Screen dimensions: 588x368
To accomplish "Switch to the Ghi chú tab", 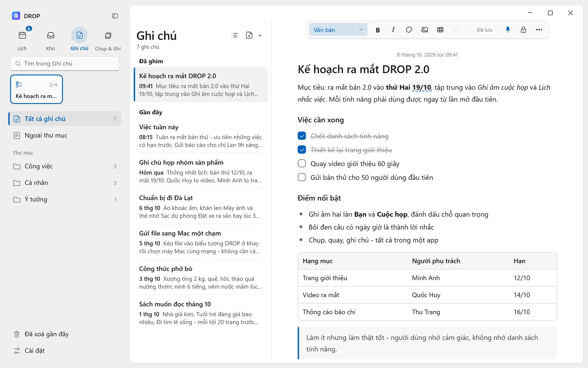I will coord(79,39).
